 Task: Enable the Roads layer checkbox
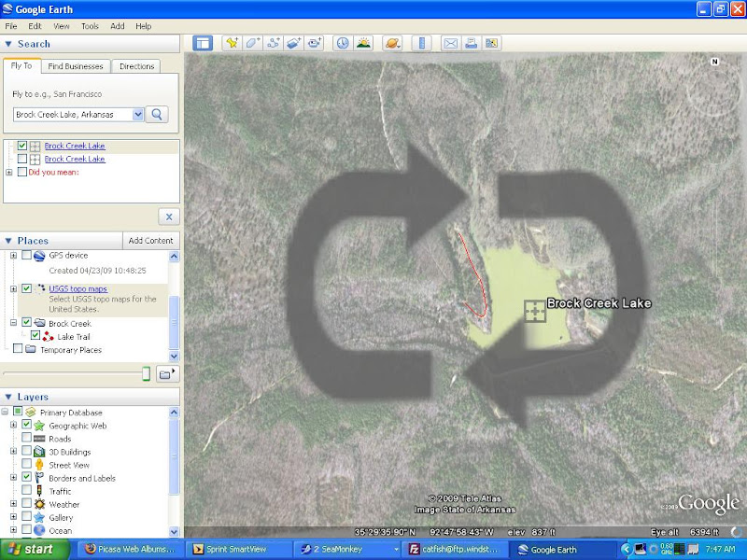pyautogui.click(x=26, y=439)
